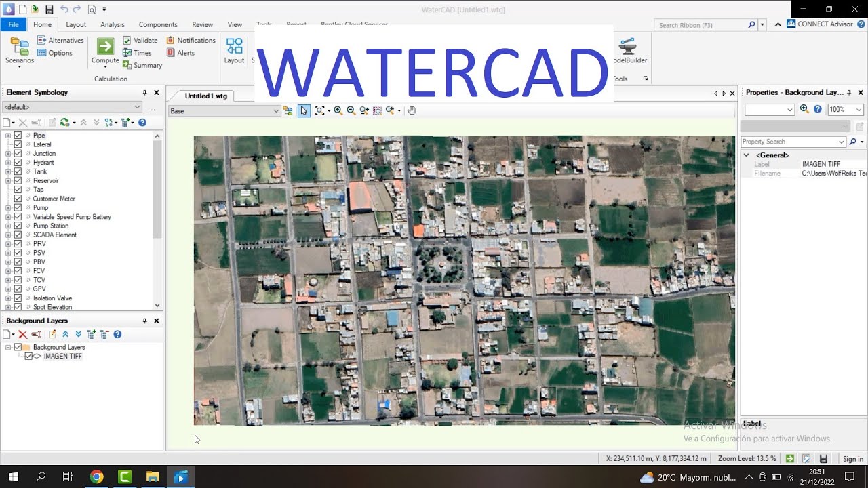Open the Times browser
Image resolution: width=868 pixels, height=488 pixels.
[x=137, y=53]
